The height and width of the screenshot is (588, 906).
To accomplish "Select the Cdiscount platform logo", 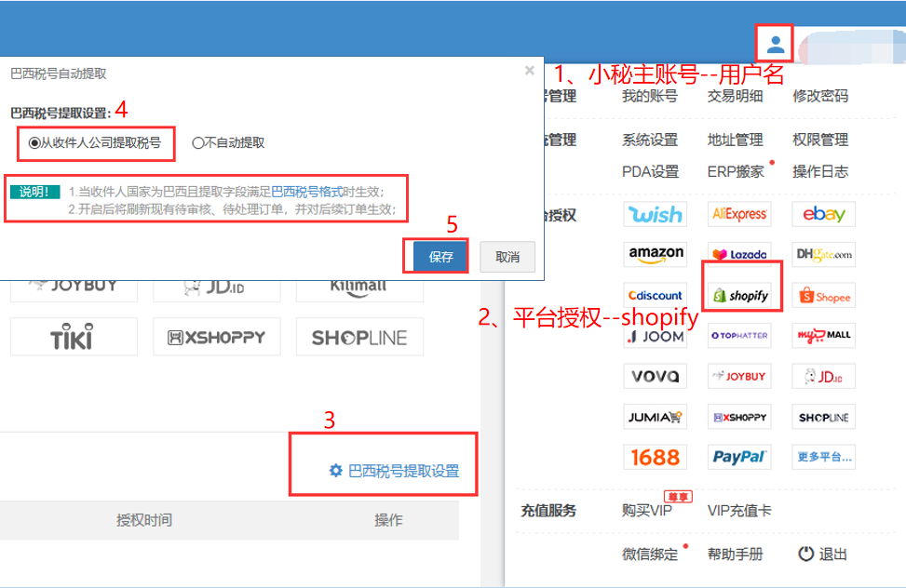I will [656, 296].
